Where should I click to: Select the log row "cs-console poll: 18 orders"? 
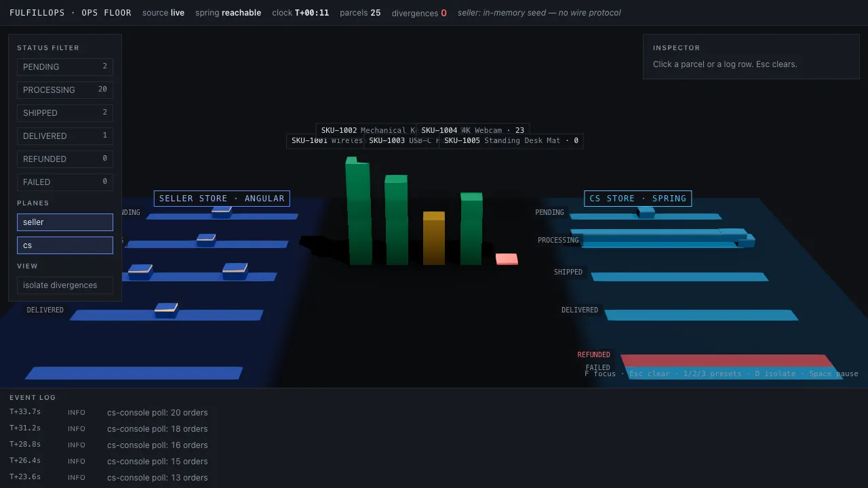point(434,428)
